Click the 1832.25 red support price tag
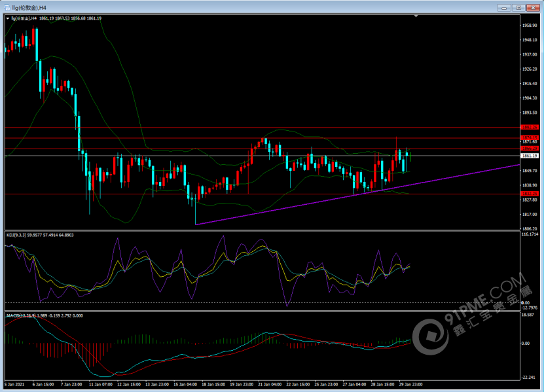 point(530,194)
